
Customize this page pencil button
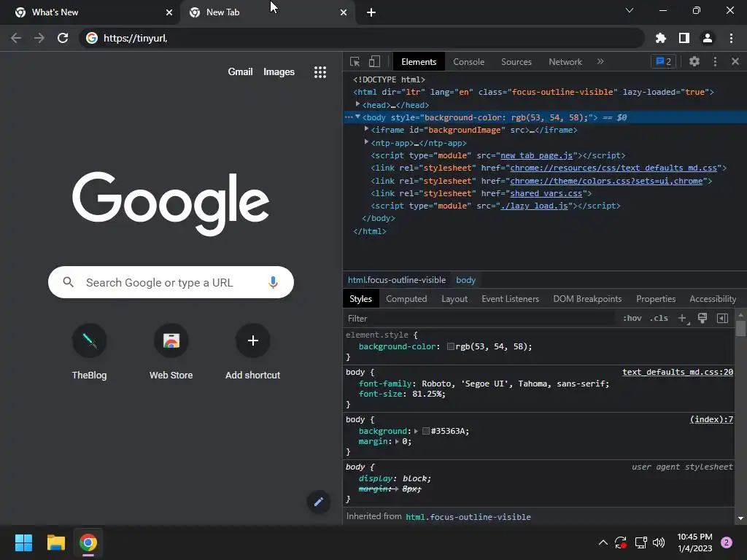pos(318,502)
